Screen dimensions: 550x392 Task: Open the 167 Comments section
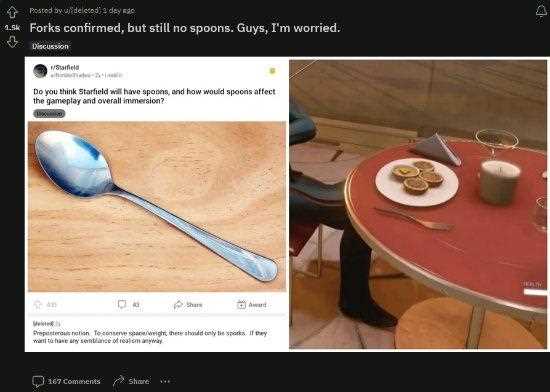[66, 381]
